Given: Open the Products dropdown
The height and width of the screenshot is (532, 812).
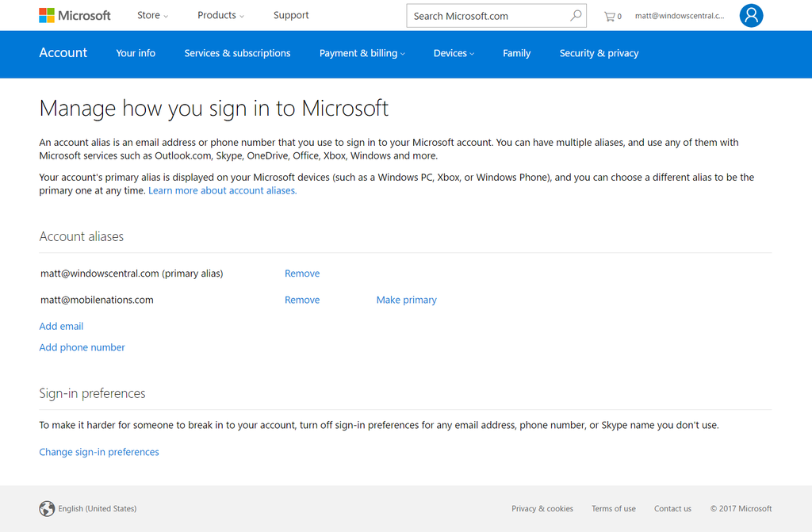Looking at the screenshot, I should (x=220, y=15).
